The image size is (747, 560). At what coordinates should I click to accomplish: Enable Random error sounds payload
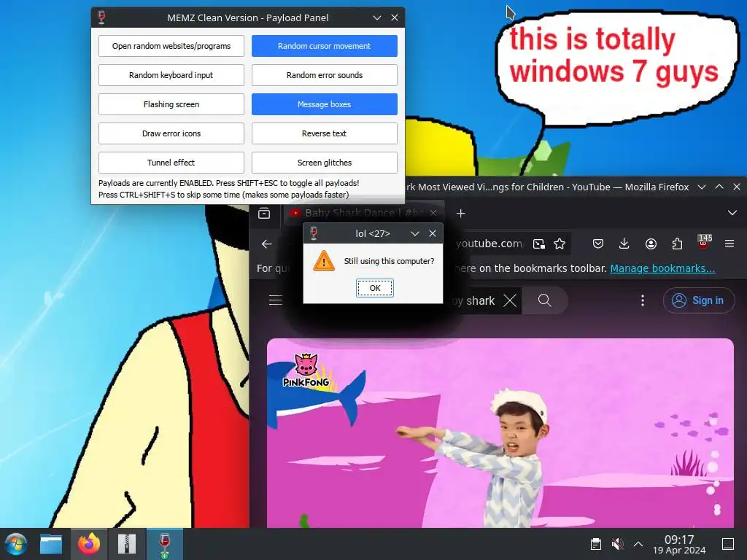(x=325, y=75)
